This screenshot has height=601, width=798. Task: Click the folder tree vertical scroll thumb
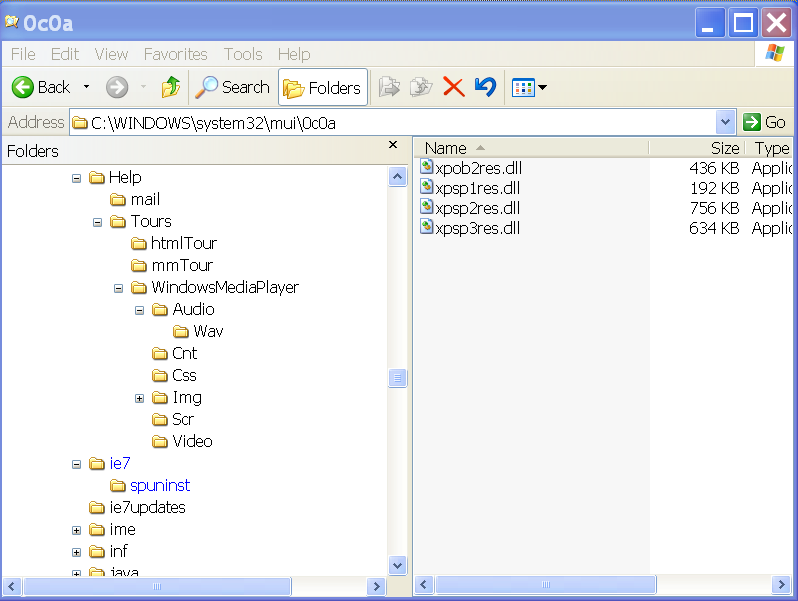point(397,378)
